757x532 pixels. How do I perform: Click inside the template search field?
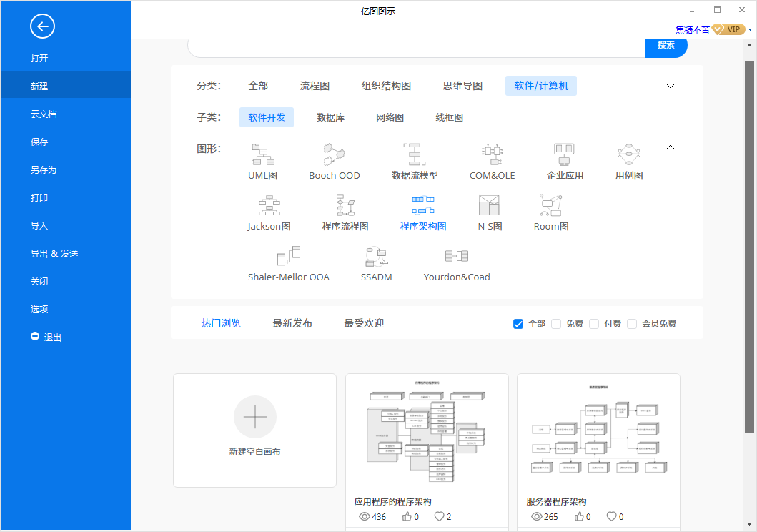pyautogui.click(x=416, y=46)
